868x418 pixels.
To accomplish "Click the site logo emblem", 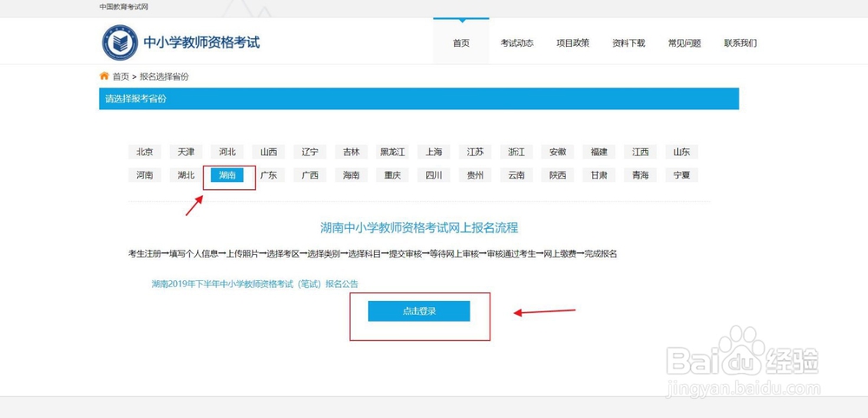I will pyautogui.click(x=120, y=42).
